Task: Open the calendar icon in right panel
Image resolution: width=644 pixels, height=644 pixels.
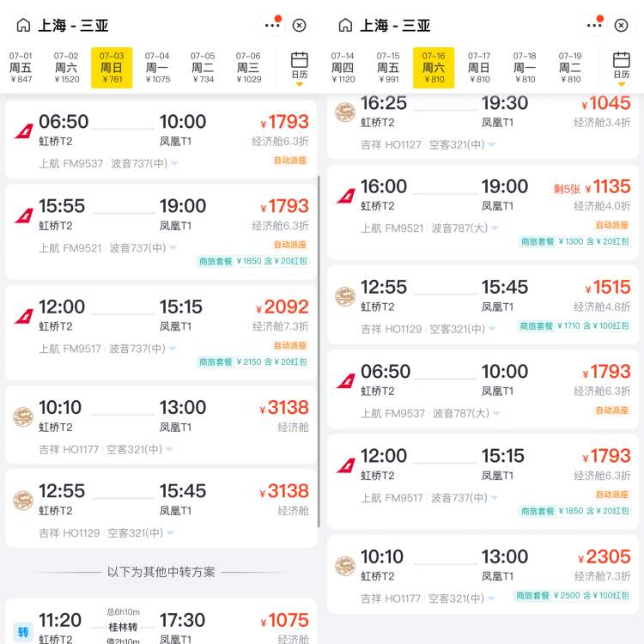Action: [x=622, y=68]
